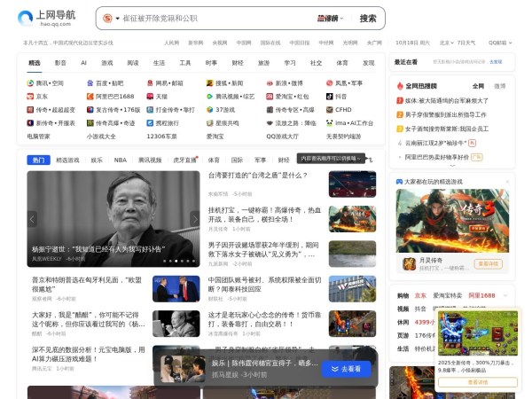Click the 搜索 search button
The width and height of the screenshot is (532, 399).
pos(368,19)
